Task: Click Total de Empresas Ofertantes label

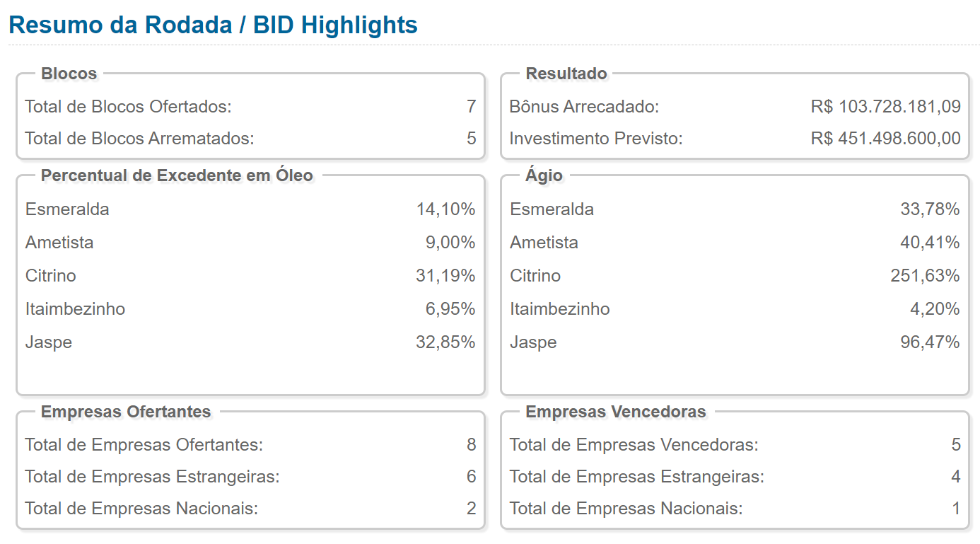Action: (144, 445)
